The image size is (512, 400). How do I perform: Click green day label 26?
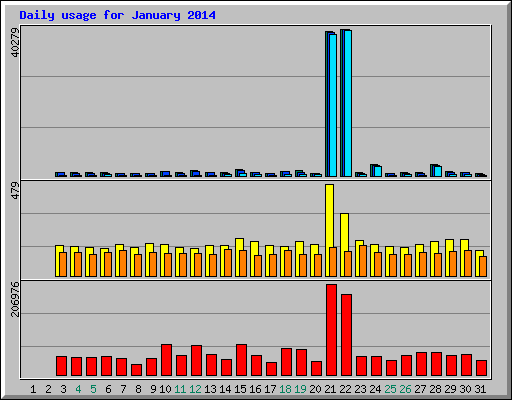tap(405, 389)
